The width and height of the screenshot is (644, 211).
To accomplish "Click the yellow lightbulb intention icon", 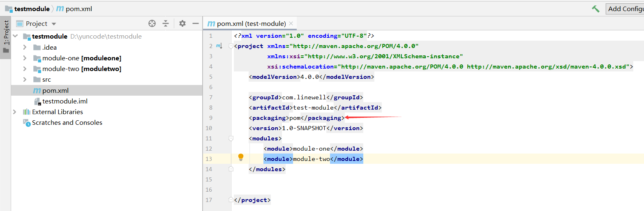I will tap(241, 157).
